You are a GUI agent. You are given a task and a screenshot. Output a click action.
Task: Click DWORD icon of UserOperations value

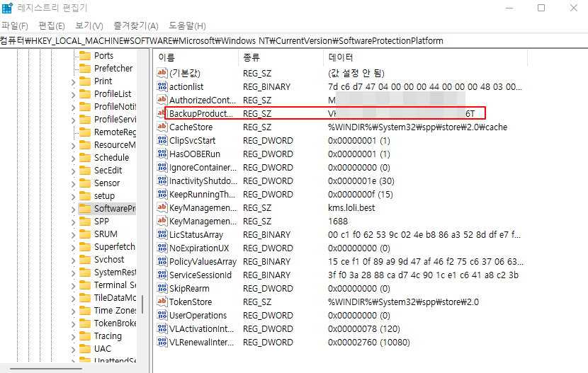(x=162, y=315)
